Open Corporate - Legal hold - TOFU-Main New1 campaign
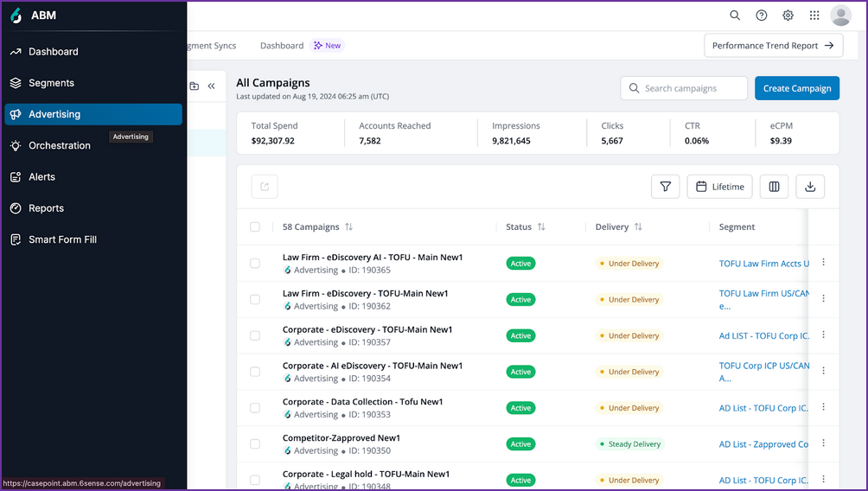The image size is (868, 491). pyautogui.click(x=366, y=474)
